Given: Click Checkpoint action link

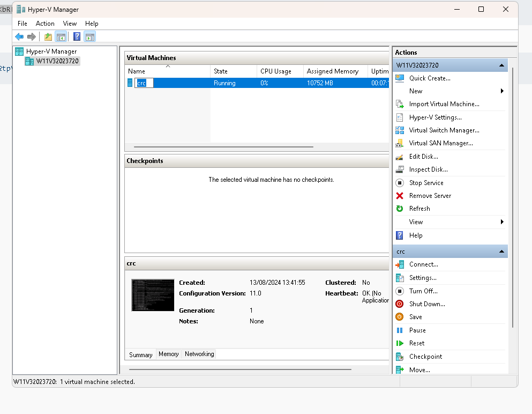Looking at the screenshot, I should click(425, 357).
